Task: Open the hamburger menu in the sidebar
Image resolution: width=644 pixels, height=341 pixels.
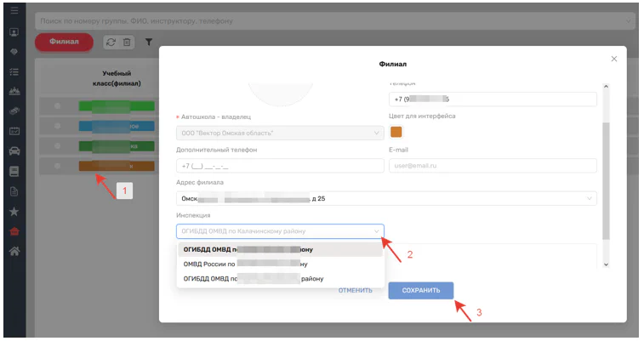Action: click(14, 11)
